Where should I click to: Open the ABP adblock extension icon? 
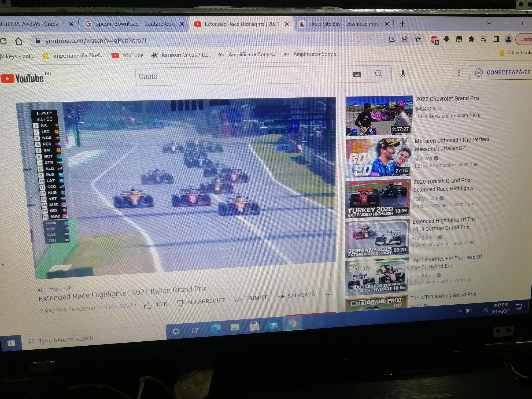click(434, 40)
